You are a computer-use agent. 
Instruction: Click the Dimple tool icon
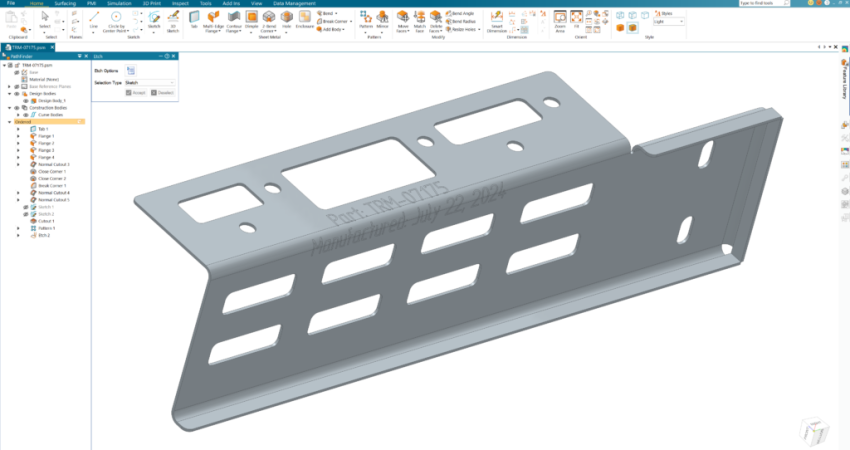[251, 19]
